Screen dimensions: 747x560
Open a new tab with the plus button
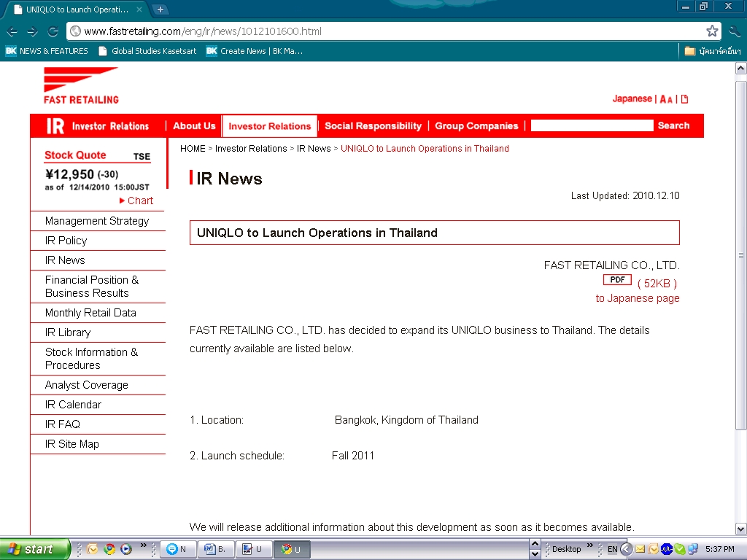160,9
